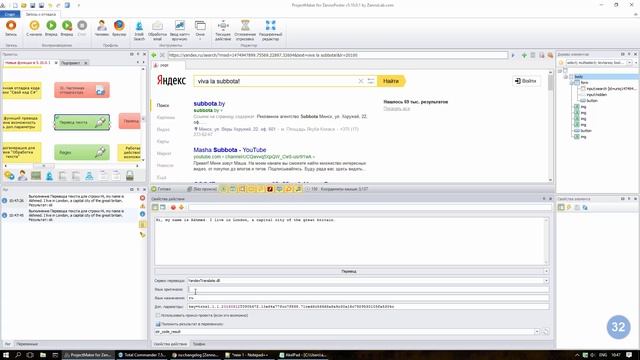Image resolution: width=640 pixels, height=360 pixels.
Task: Open the manual captcha input tool
Action: tap(180, 30)
